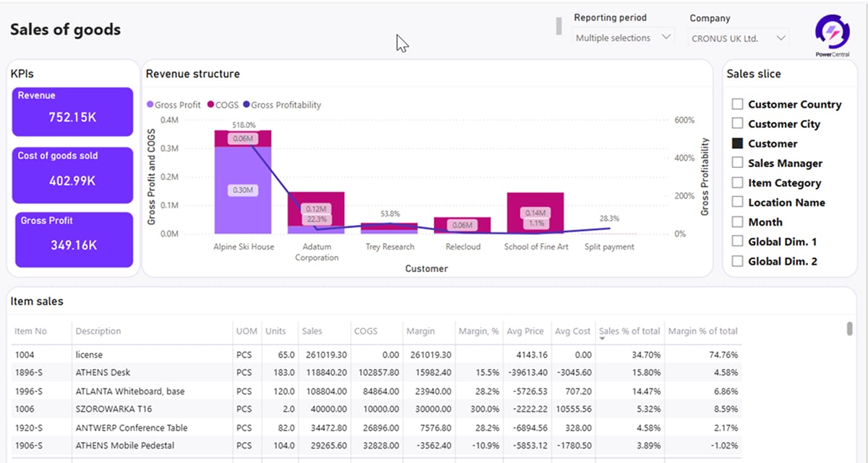Click the Item sales table scrollbar
The width and height of the screenshot is (868, 463).
point(849,328)
